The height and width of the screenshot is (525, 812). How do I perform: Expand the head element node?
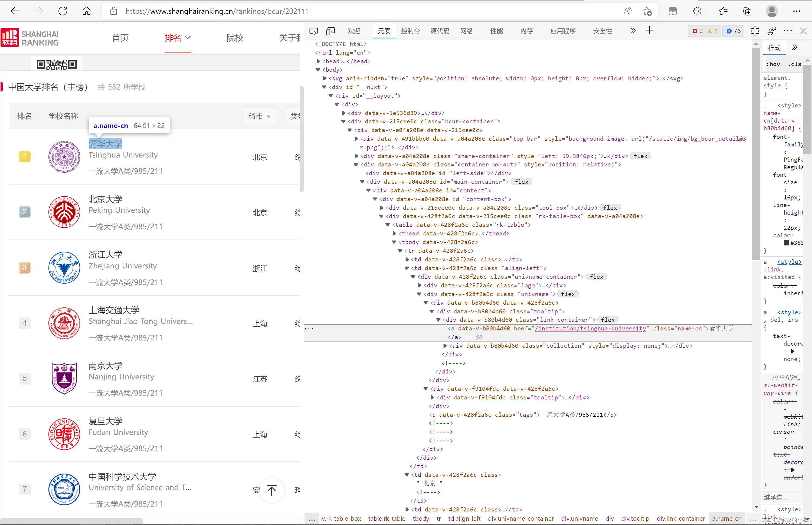tap(318, 61)
